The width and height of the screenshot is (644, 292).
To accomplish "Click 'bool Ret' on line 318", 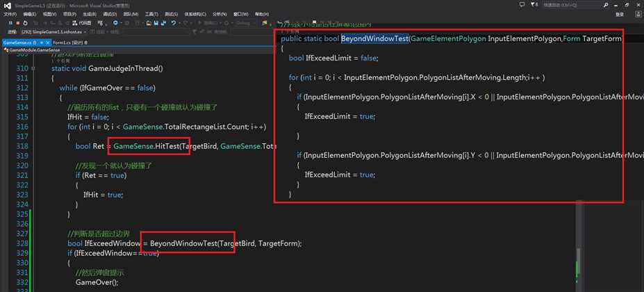I will [90, 146].
